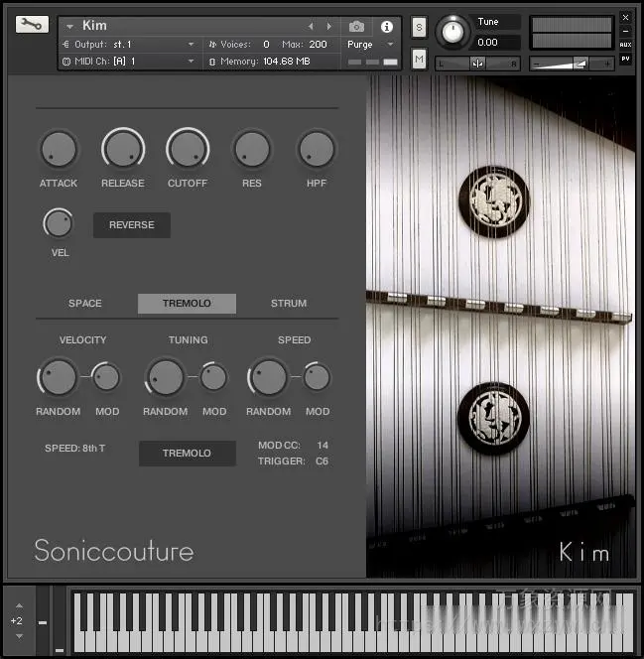Screen dimensions: 644x659
Task: Click the TUNING MOD knob
Action: tap(213, 377)
